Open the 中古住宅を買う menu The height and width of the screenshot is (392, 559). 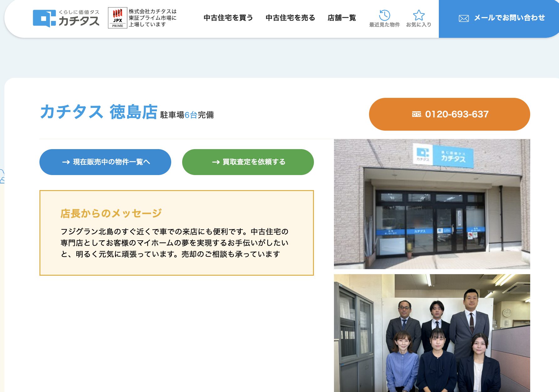tap(229, 18)
